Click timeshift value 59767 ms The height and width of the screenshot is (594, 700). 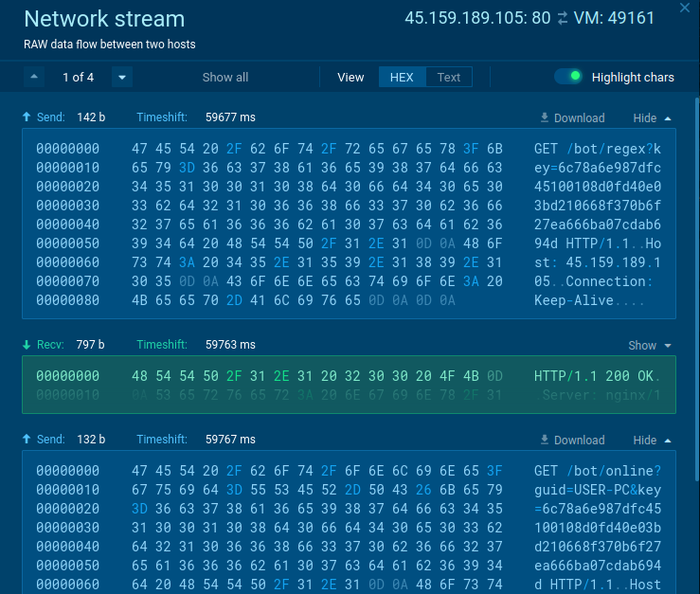[x=230, y=439]
